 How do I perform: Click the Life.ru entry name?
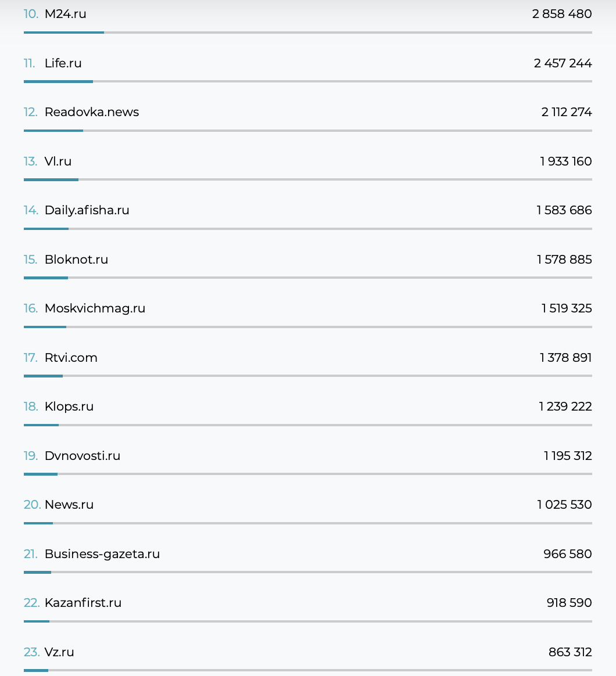coord(63,63)
